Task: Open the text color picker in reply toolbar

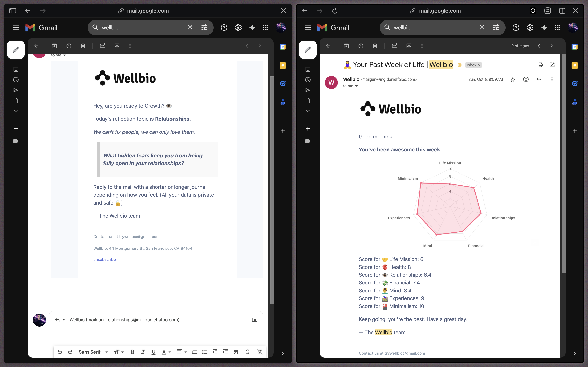Action: [x=166, y=352]
